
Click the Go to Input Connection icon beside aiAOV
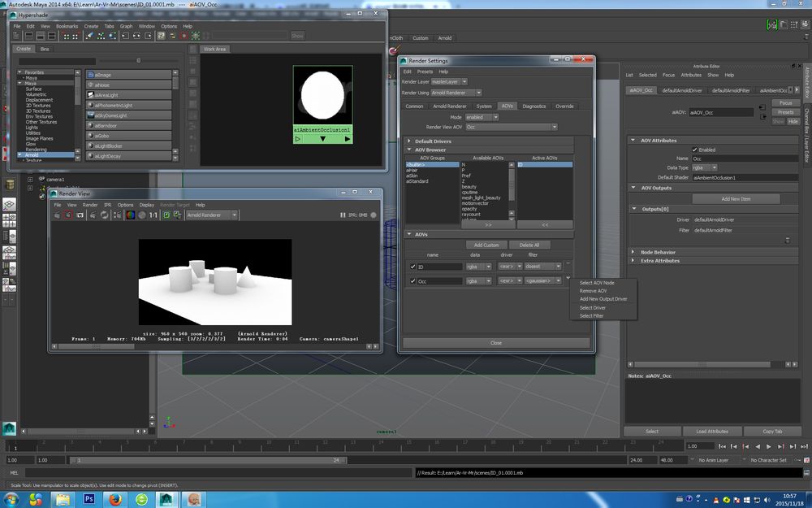pos(762,107)
